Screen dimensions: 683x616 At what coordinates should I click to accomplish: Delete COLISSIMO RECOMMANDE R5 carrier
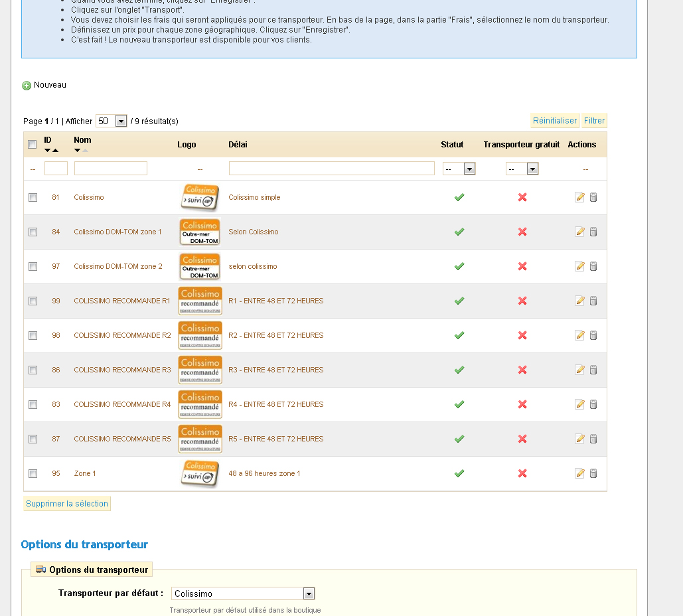[593, 439]
